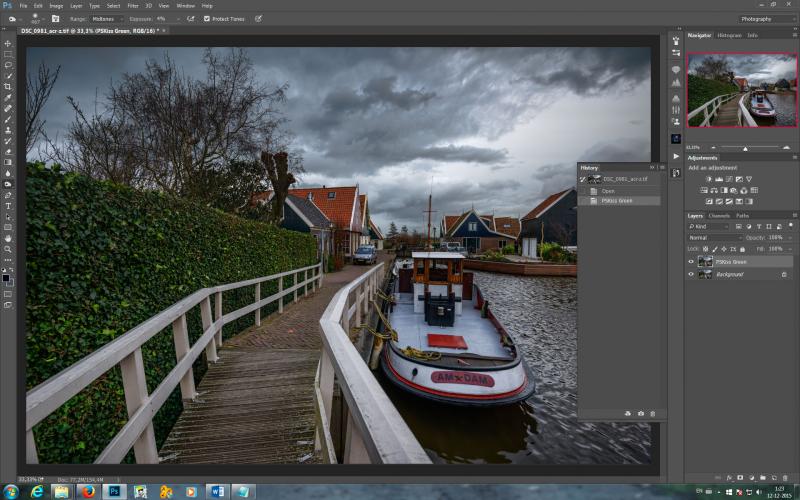Delete current state in History panel
The image size is (800, 500).
[653, 414]
